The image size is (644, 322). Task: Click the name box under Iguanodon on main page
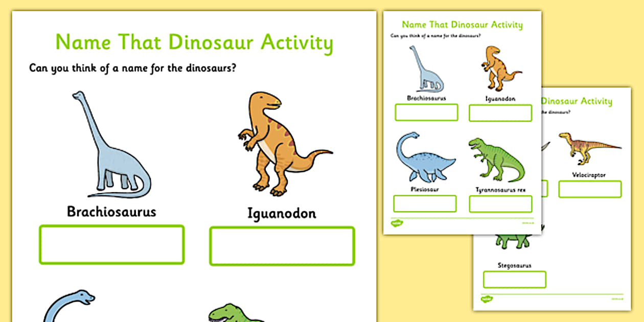(282, 246)
